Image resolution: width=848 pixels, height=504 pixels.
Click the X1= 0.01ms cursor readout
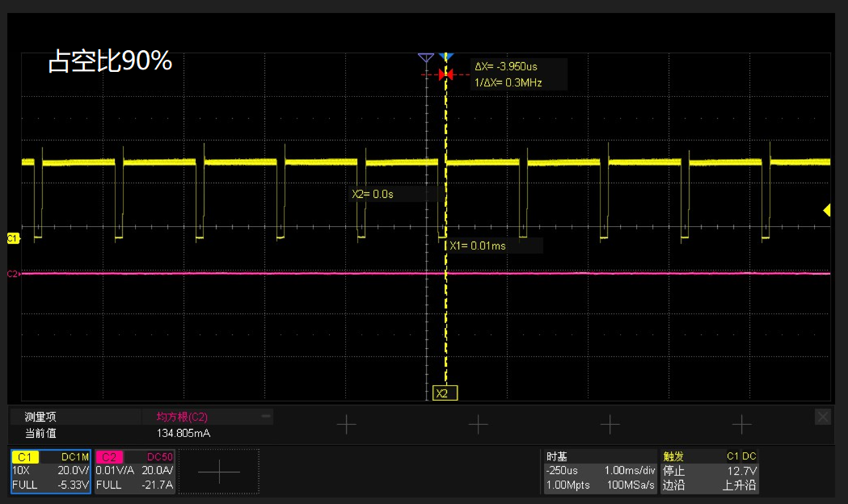coord(478,246)
